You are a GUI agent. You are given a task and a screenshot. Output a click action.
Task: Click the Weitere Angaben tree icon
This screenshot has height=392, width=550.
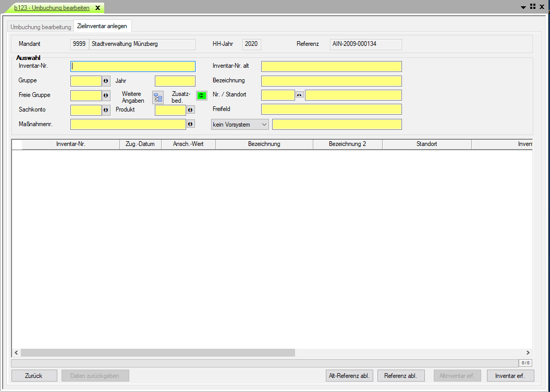click(158, 97)
